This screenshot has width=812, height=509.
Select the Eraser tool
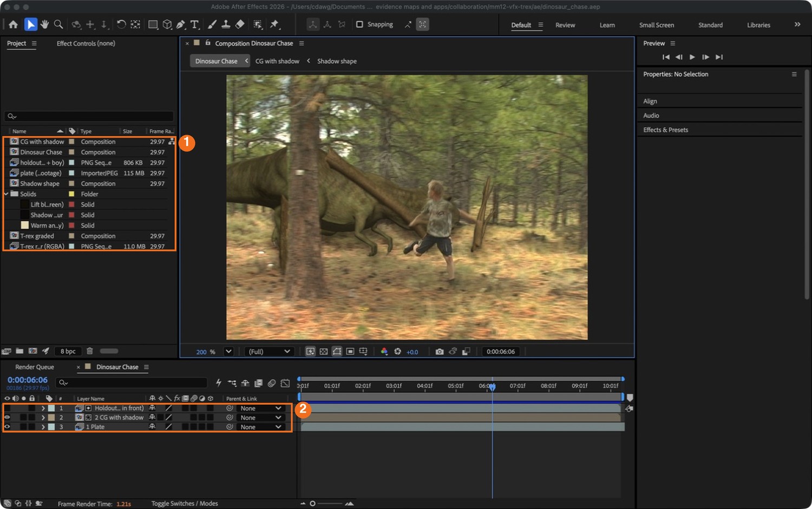[240, 24]
